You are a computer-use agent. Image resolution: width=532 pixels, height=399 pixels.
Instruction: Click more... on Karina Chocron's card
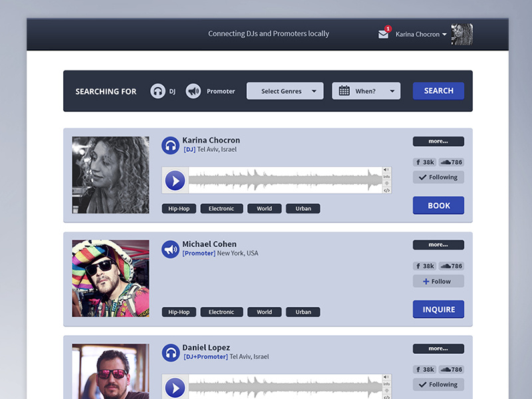point(438,141)
